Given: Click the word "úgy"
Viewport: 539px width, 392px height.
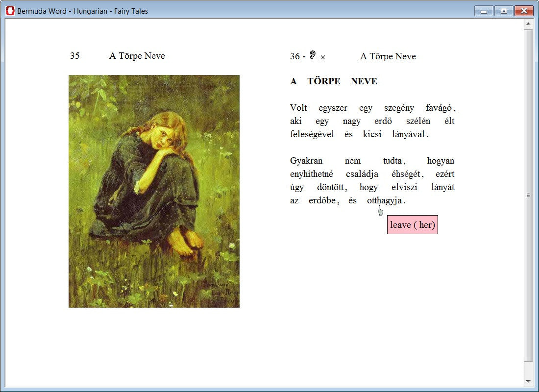Looking at the screenshot, I should 296,187.
